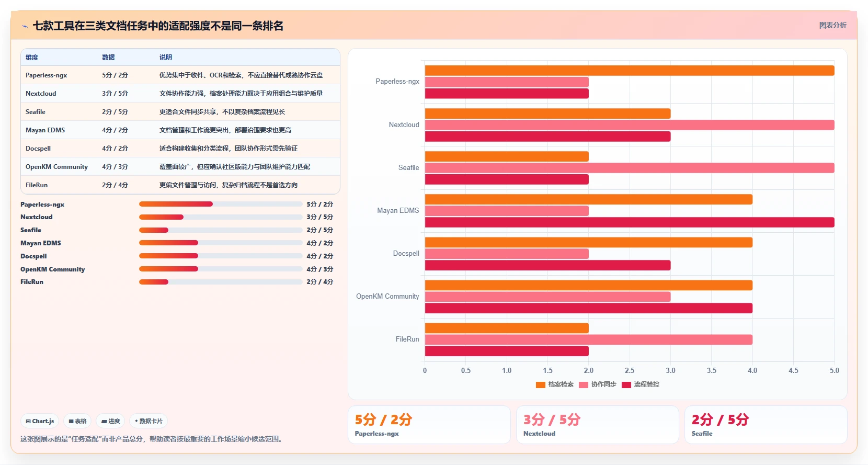
Task: Open the 2分 / 5分 Seafile data card
Action: (x=766, y=425)
